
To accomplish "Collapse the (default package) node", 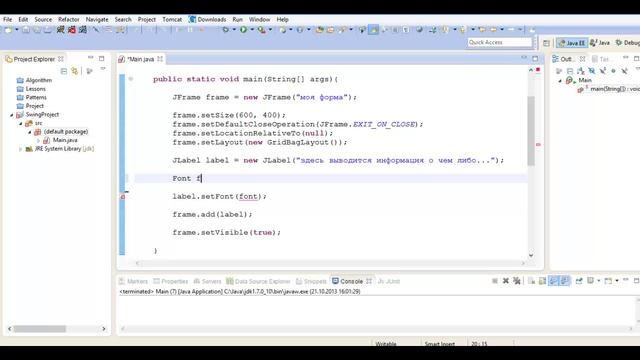I will point(29,132).
